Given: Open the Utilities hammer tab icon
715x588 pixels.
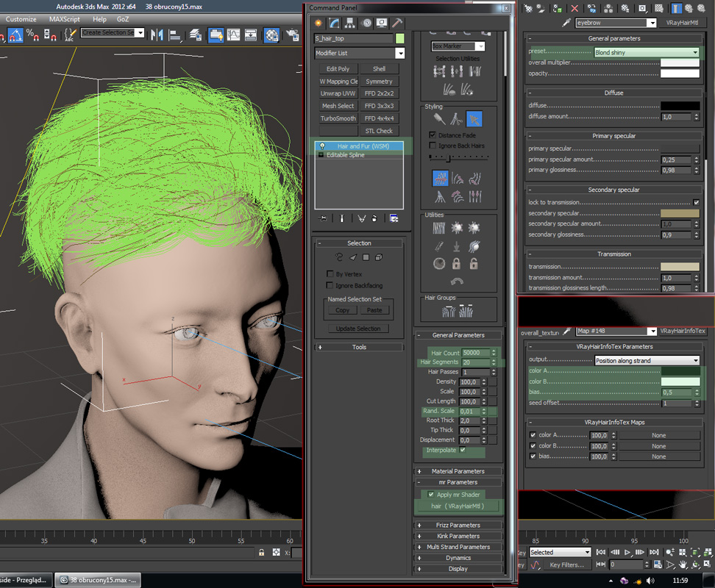Looking at the screenshot, I should point(397,23).
